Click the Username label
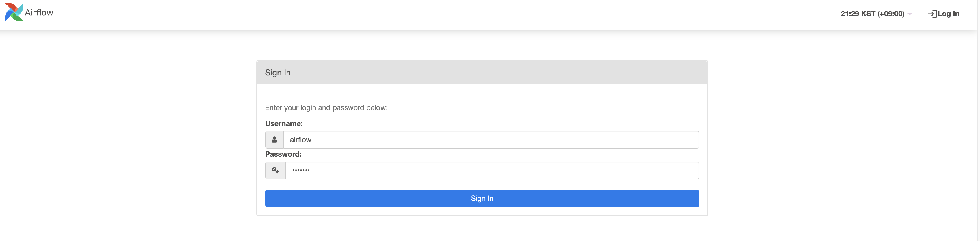This screenshot has height=241, width=980. (284, 123)
